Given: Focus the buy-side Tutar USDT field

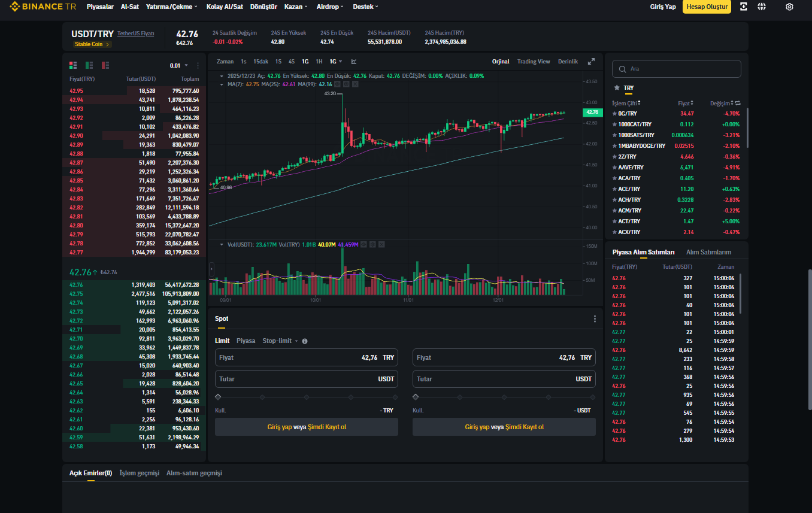Looking at the screenshot, I should tap(307, 379).
